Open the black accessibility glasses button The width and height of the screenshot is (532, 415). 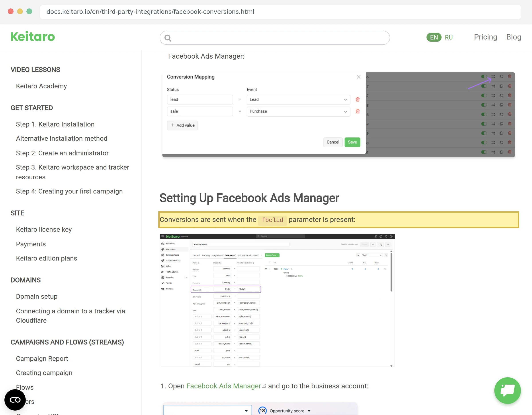point(15,400)
